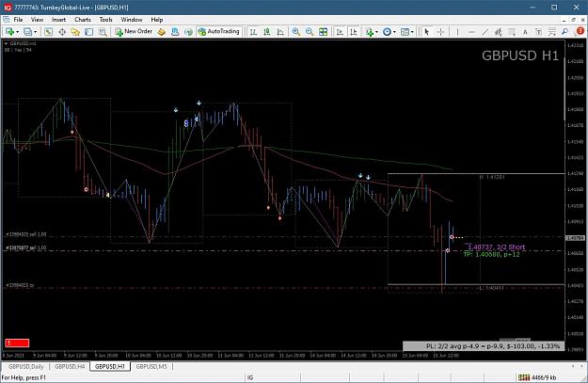Select the Vertical Line drawing tool
The image size is (588, 383).
pos(457,32)
